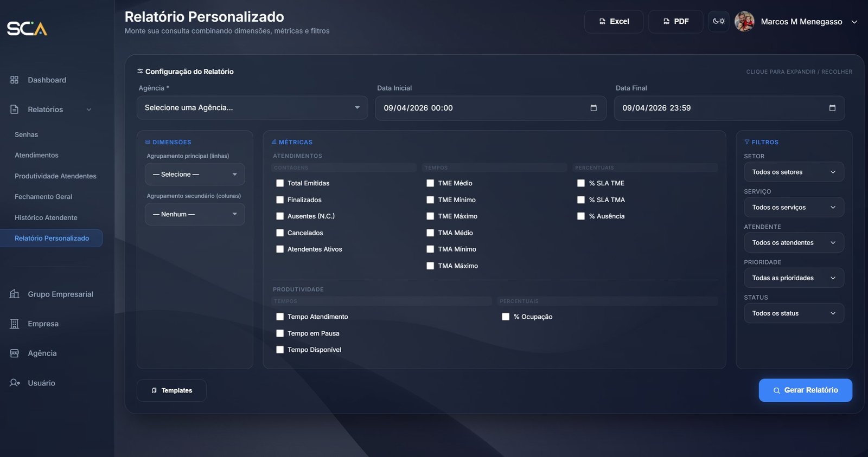Screen dimensions: 868x457
Task: Check TME Médio metric
Action: (x=430, y=183)
